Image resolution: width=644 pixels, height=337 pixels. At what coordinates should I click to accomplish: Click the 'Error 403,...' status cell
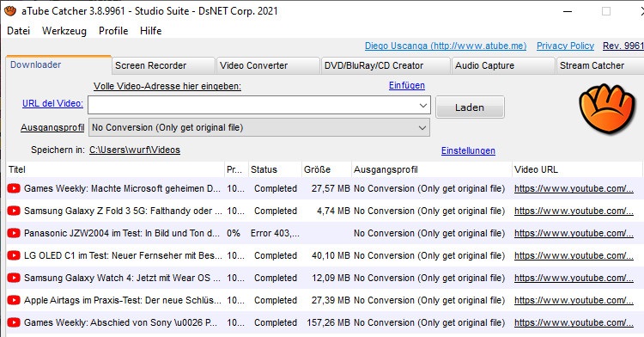pyautogui.click(x=275, y=233)
